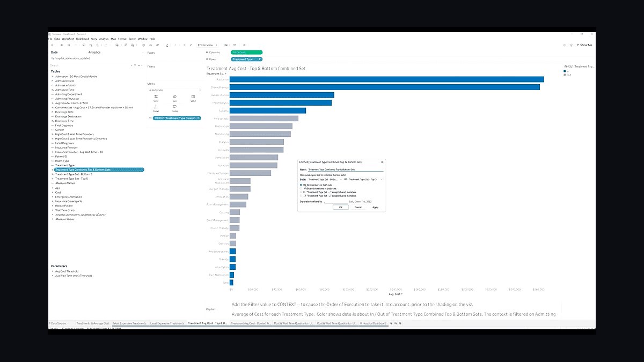
Task: Click the Name field in Edit Set
Action: (x=346, y=169)
